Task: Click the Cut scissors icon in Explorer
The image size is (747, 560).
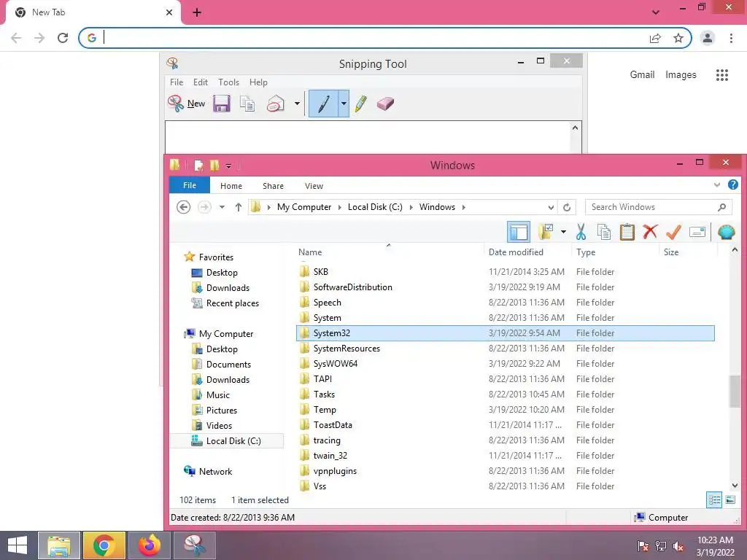Action: pos(581,232)
